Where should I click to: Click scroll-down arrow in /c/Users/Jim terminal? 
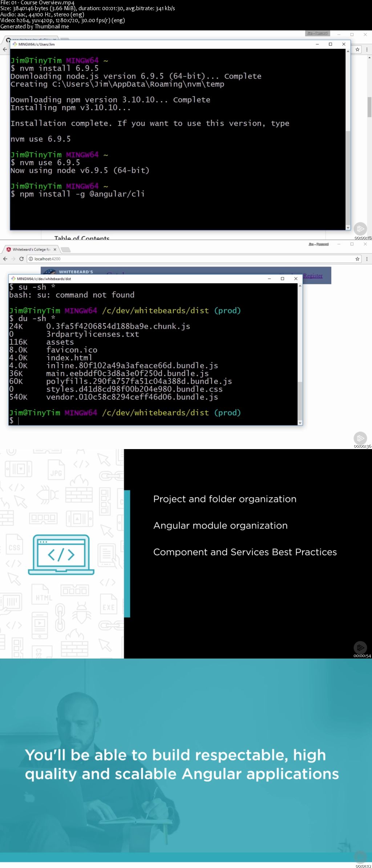[348, 227]
